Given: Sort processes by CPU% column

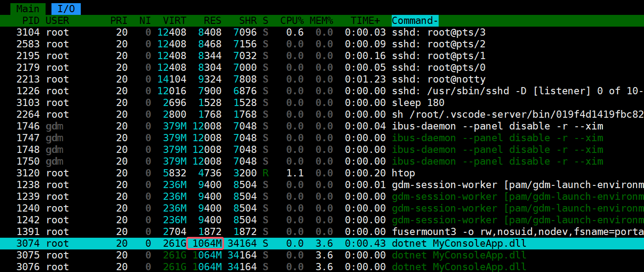Looking at the screenshot, I should [x=292, y=21].
